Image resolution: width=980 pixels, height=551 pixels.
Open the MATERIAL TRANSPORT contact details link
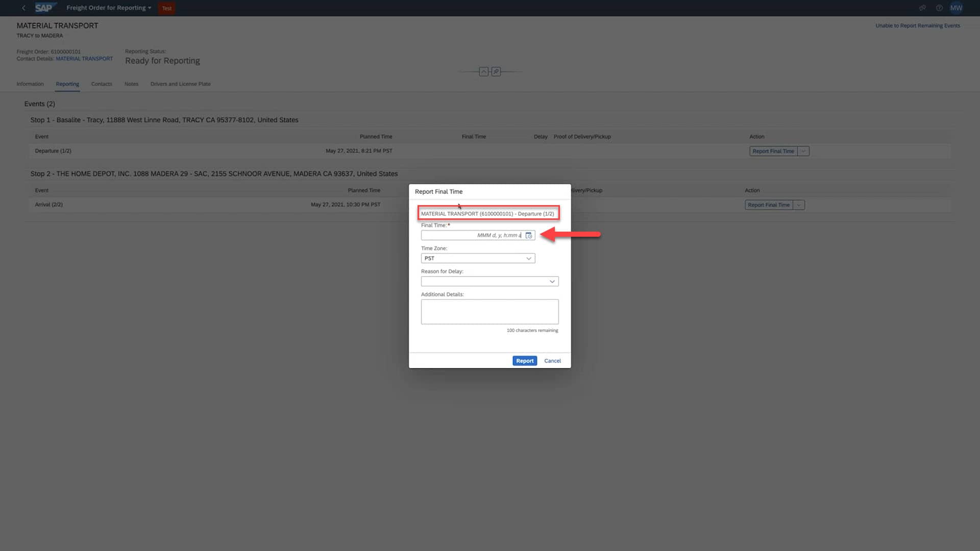tap(84, 59)
